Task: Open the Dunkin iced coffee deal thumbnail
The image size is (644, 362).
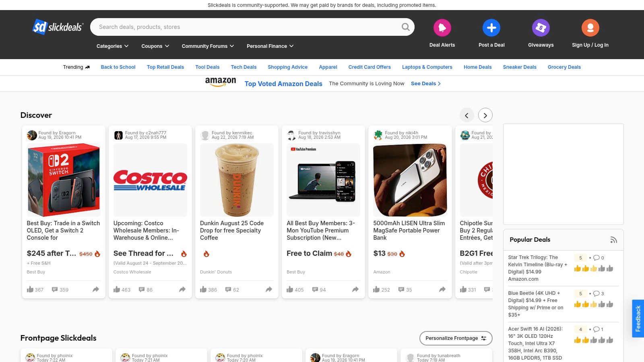Action: click(237, 180)
